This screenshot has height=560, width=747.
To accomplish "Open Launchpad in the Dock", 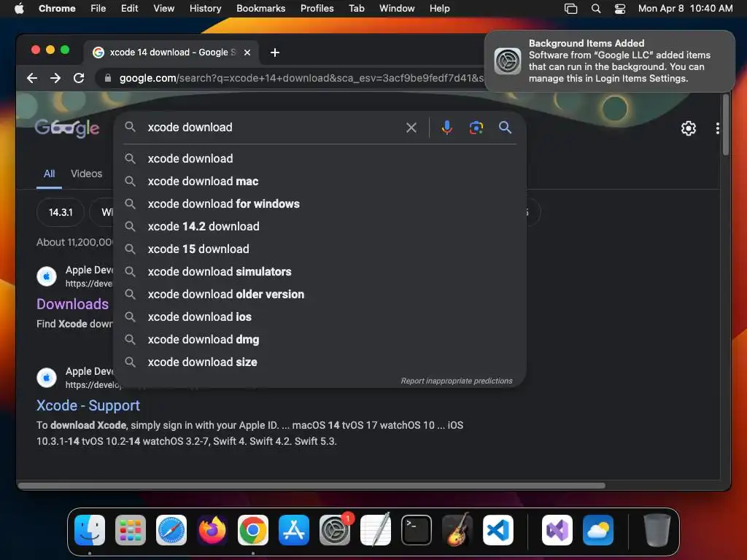I will pyautogui.click(x=131, y=530).
